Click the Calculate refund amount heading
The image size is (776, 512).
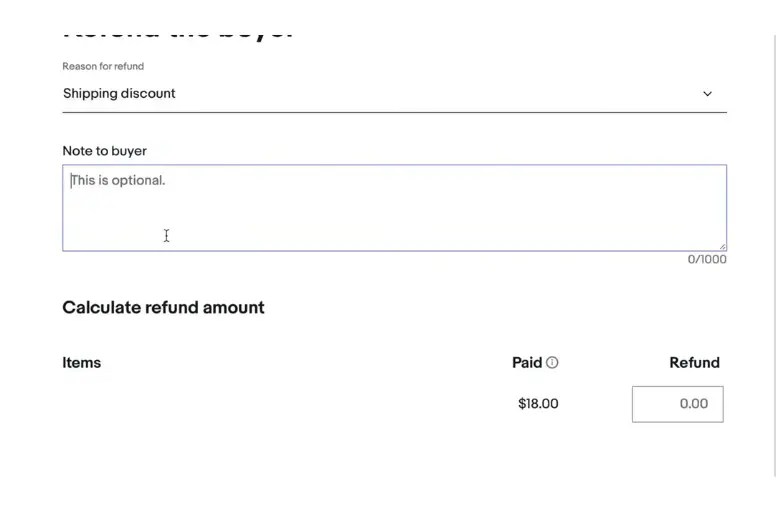163,307
